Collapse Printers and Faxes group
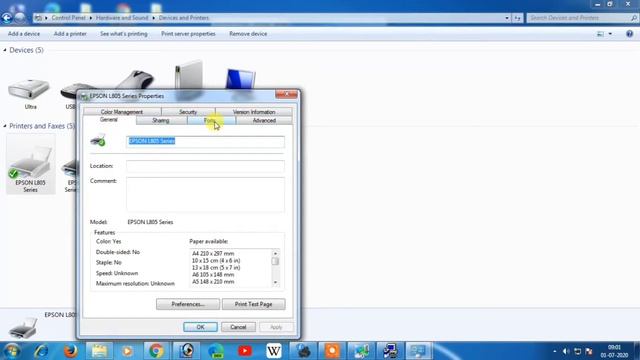Image resolution: width=640 pixels, height=360 pixels. coord(5,126)
